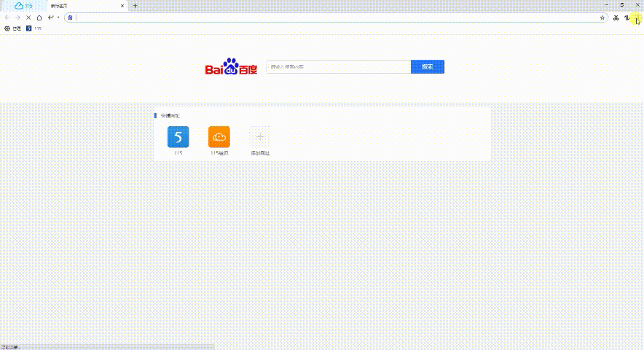644x350 pixels.
Task: Open the 115 quick access tile
Action: (178, 137)
